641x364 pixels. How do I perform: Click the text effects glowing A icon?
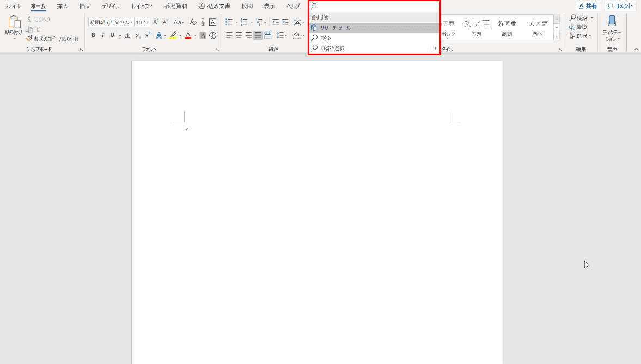tap(158, 35)
